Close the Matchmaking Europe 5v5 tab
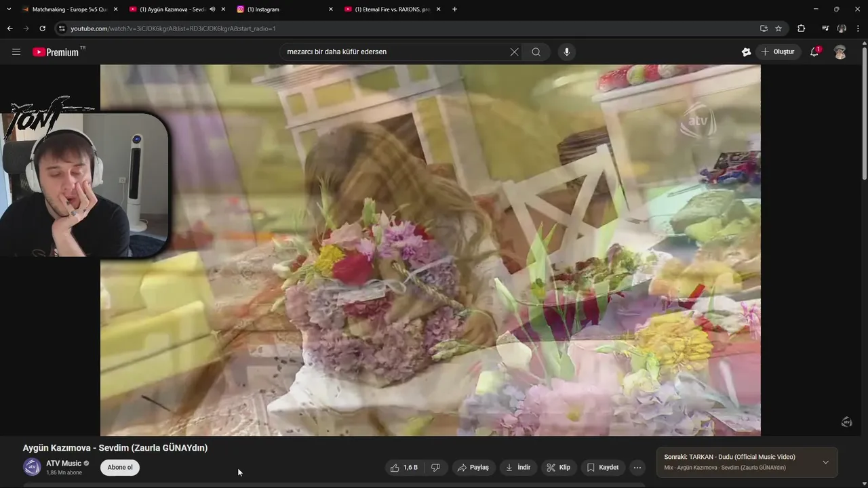 (x=115, y=9)
